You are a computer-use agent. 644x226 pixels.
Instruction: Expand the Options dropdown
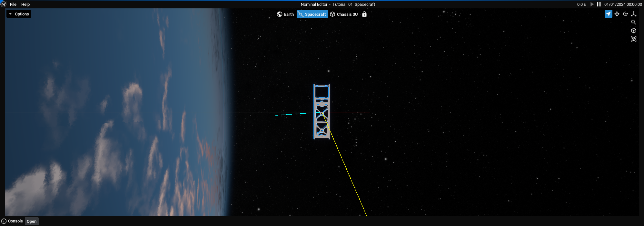(19, 14)
